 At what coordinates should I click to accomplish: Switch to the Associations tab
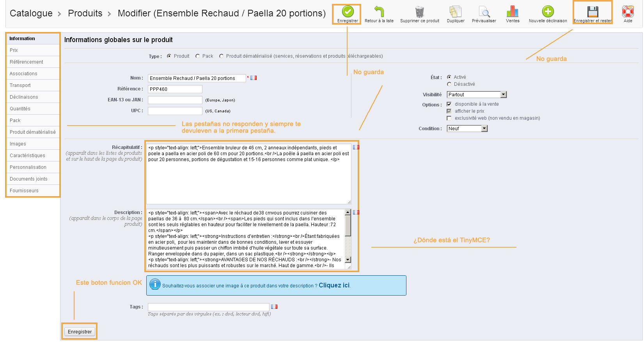[x=33, y=74]
